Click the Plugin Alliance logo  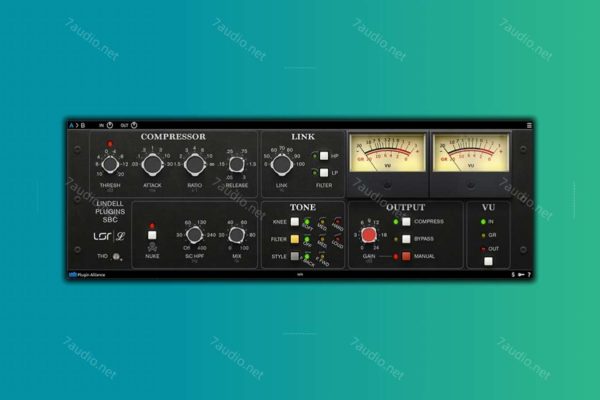point(87,274)
